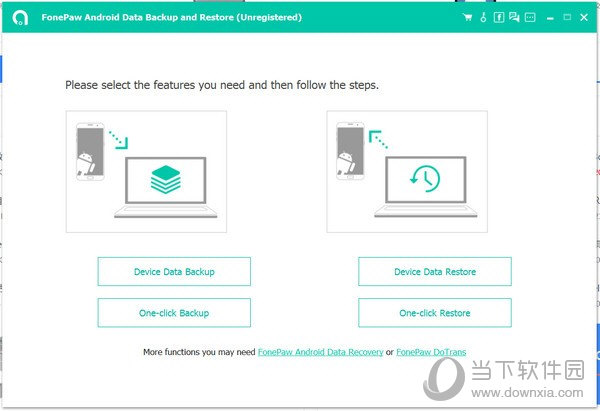Screen dimensions: 600x411
Task: Click the Android phone icon in backup panel
Action: click(91, 153)
